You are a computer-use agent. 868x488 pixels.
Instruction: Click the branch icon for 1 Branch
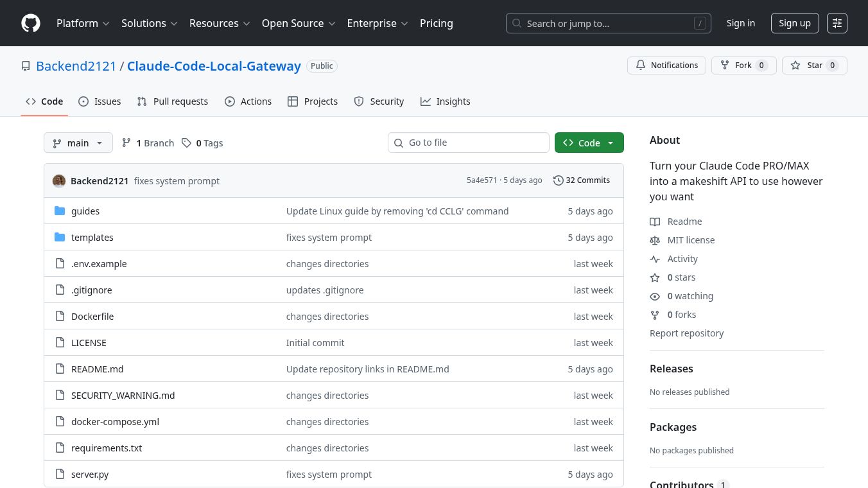point(126,143)
